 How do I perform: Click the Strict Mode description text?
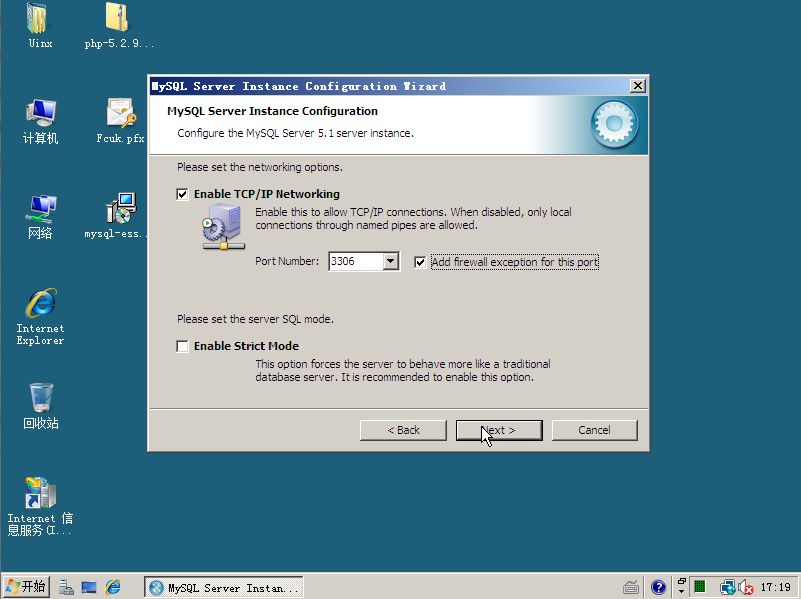click(x=403, y=371)
